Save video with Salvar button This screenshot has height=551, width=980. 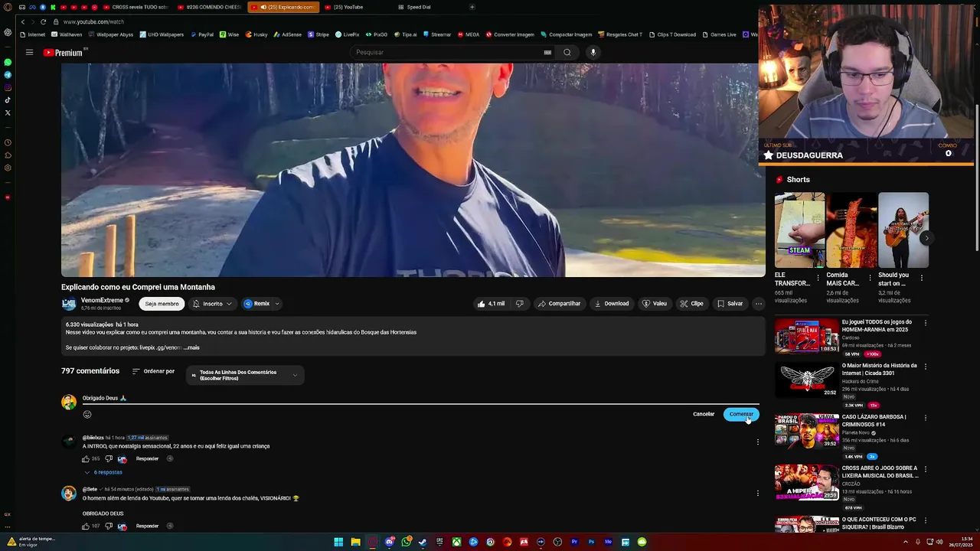click(x=730, y=304)
